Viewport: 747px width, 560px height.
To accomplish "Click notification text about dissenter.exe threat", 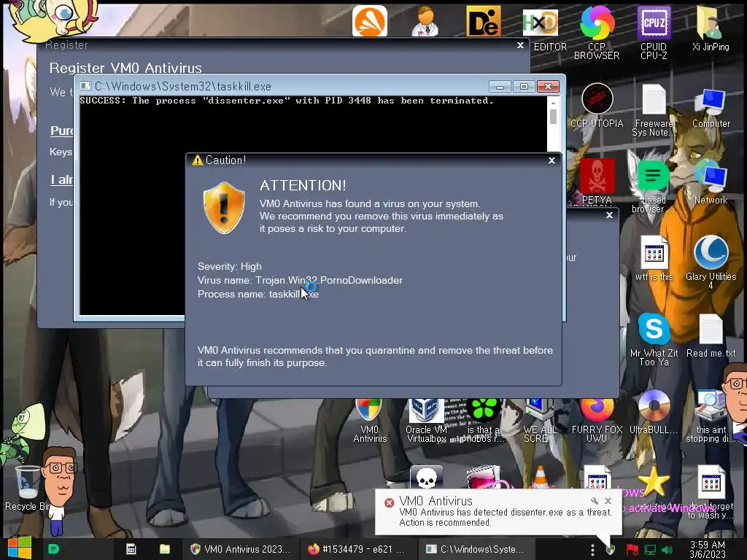I will pos(505,517).
